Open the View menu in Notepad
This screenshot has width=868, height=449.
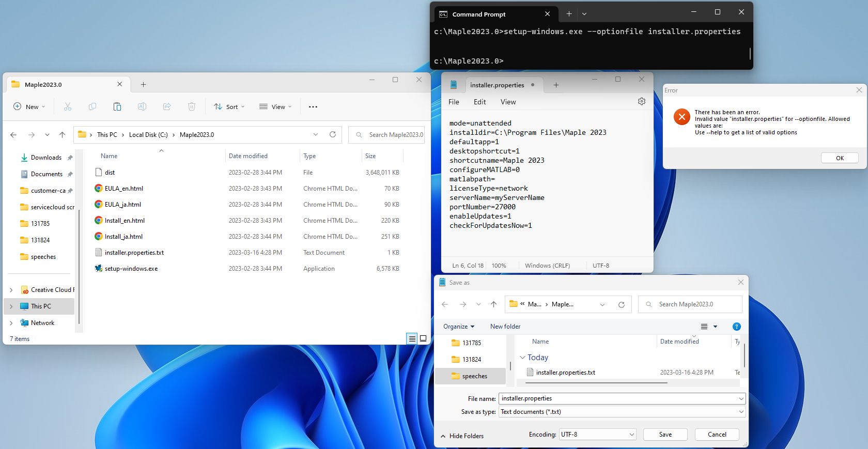coord(508,102)
